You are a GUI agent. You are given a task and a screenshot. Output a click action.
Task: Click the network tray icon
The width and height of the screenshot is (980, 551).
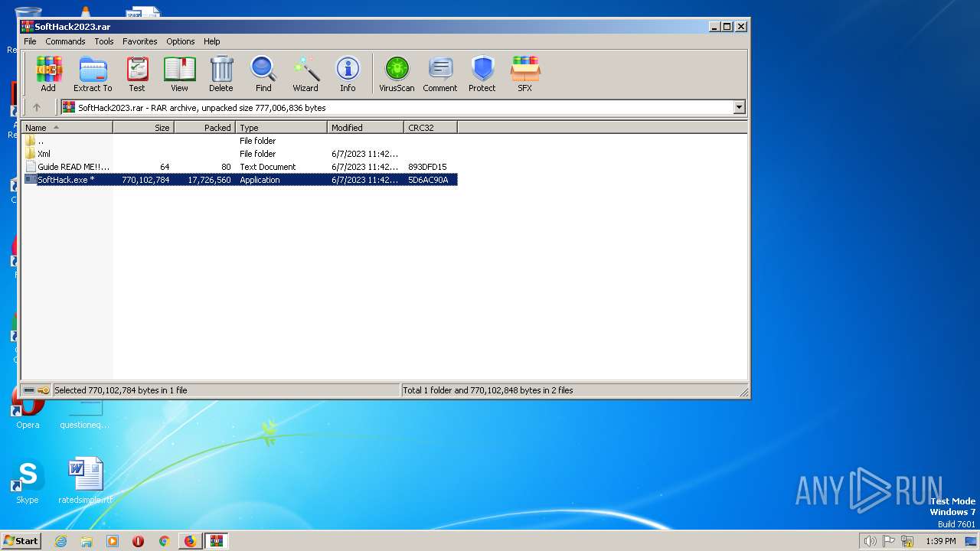908,541
